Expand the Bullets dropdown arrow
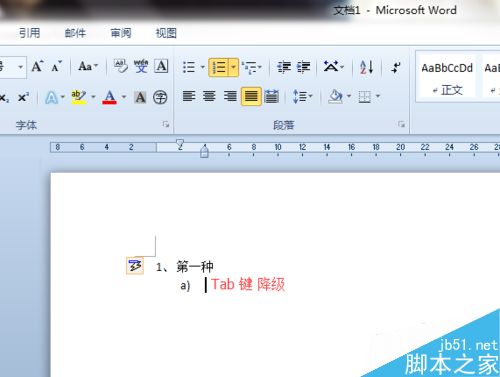The width and height of the screenshot is (500, 377). pyautogui.click(x=202, y=67)
